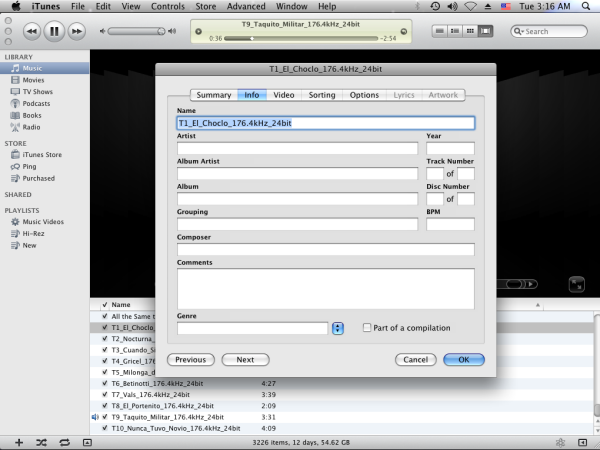Viewport: 600px width, 450px height.
Task: Click the Artist input field
Action: [297, 148]
